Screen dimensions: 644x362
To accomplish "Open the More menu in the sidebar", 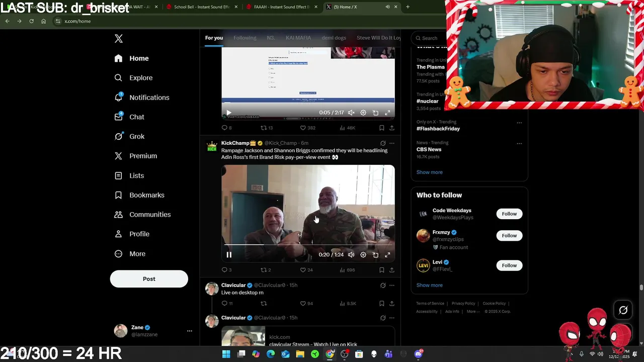I will point(129,254).
